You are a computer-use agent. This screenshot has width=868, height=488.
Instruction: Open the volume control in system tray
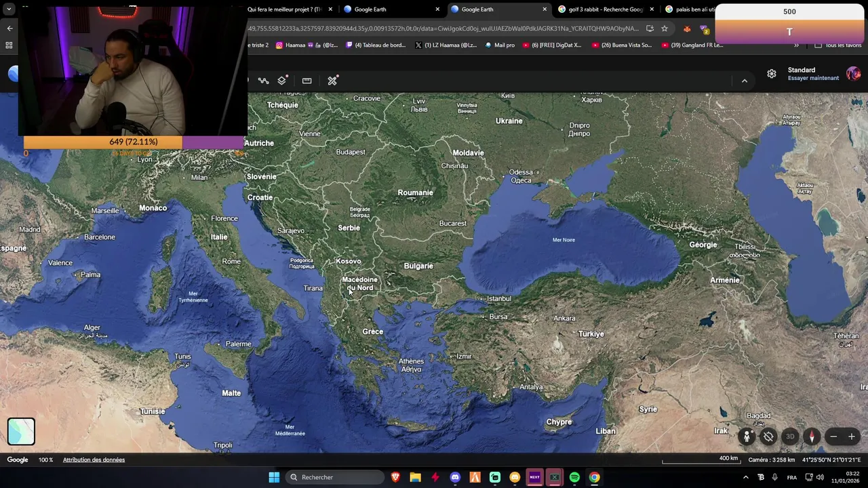[x=820, y=477]
